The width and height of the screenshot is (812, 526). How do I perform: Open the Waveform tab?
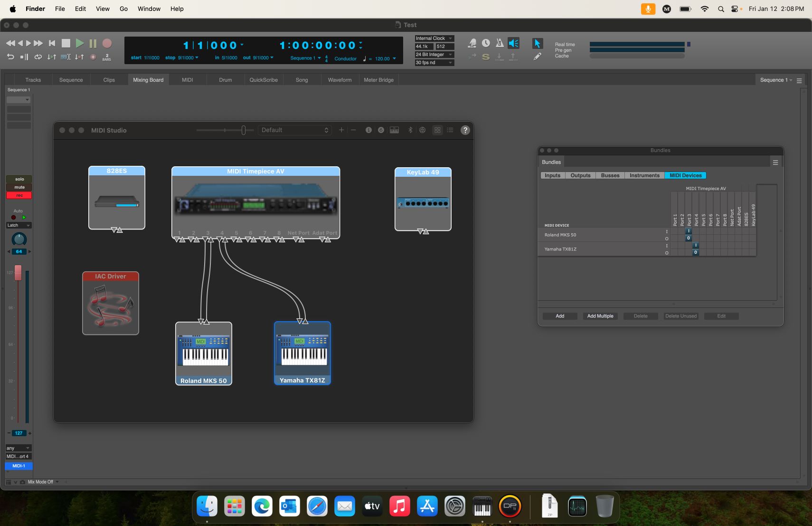click(340, 80)
